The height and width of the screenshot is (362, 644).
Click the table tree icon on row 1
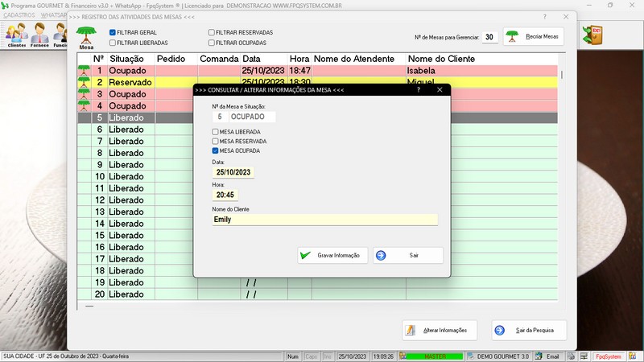point(84,70)
